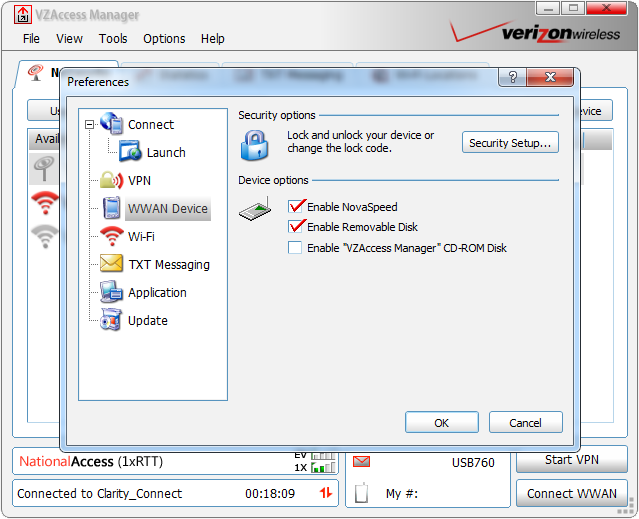
Task: Click Start VPN button
Action: (571, 460)
